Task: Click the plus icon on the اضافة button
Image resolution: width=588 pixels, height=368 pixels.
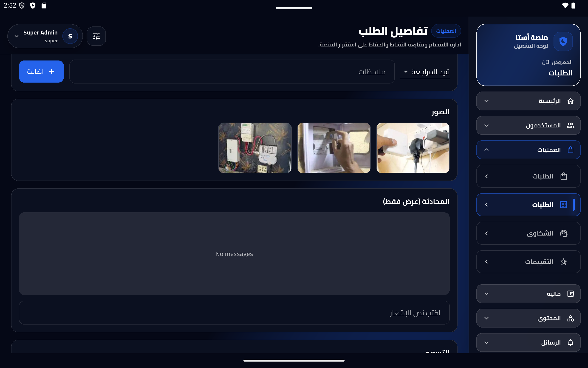Action: (51, 72)
